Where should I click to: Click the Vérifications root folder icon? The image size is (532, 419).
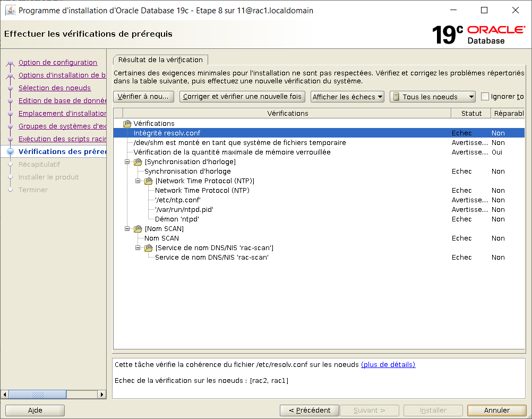[127, 124]
